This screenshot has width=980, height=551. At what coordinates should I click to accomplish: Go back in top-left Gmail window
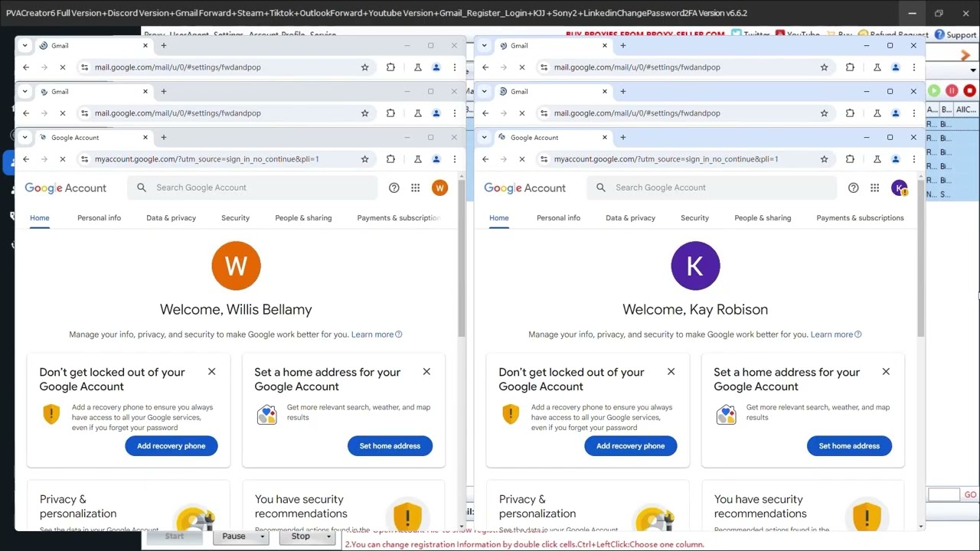click(x=26, y=67)
